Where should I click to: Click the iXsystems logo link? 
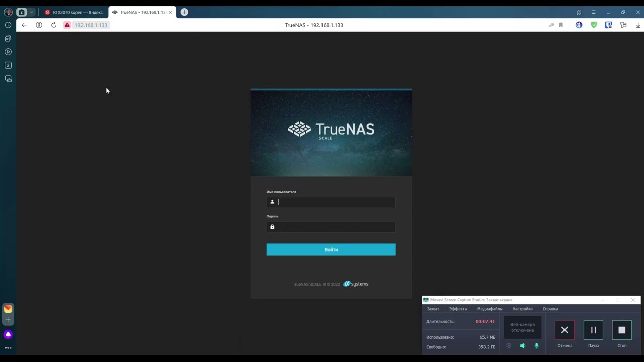356,284
